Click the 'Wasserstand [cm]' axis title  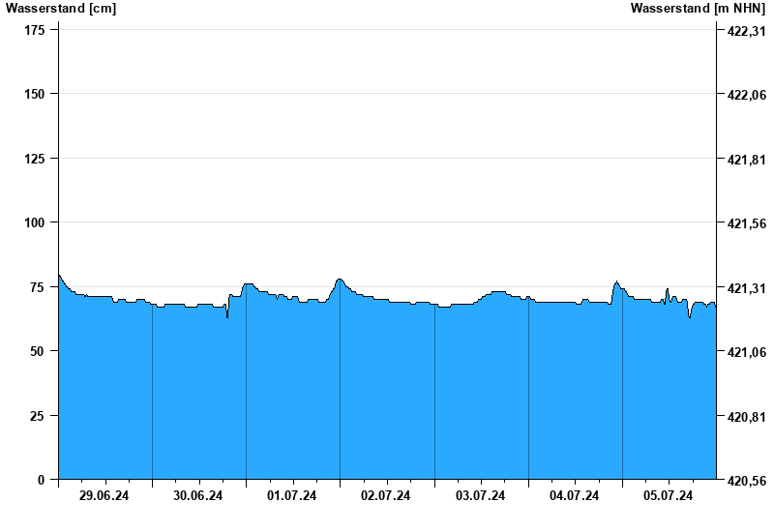click(61, 8)
